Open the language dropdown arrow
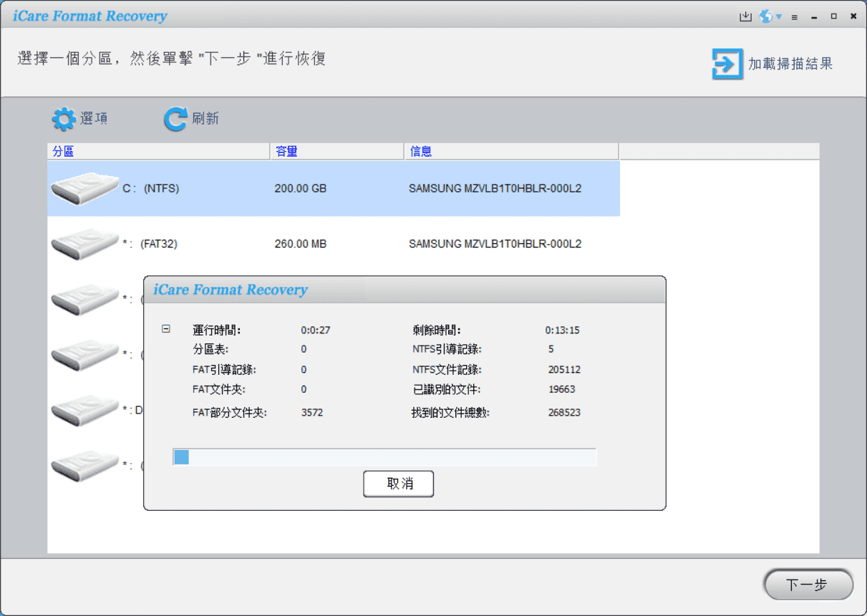867x616 pixels. pos(778,16)
